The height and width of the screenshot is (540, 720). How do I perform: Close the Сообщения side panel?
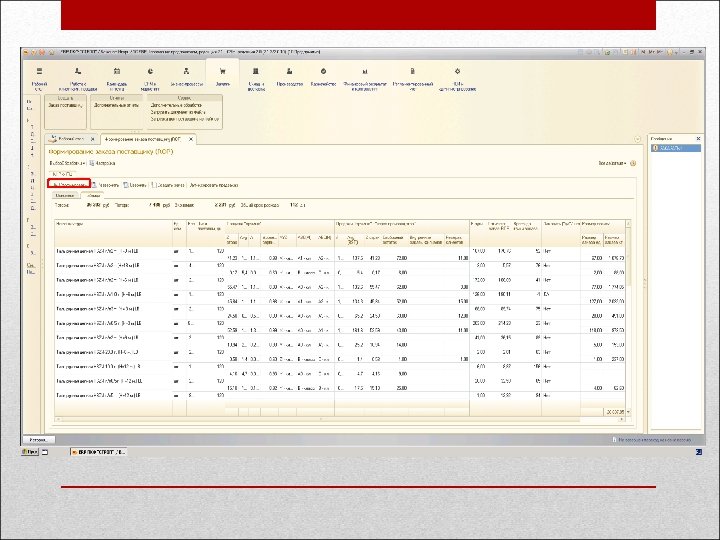coord(699,138)
